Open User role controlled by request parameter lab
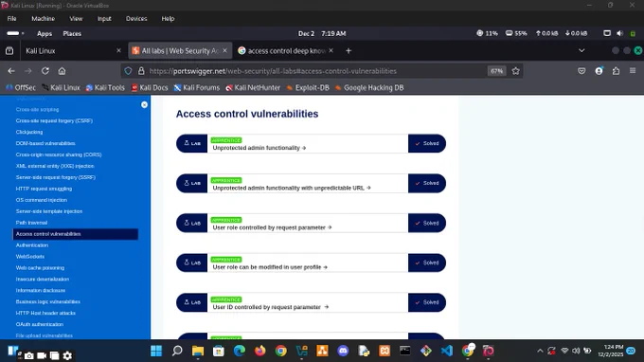The image size is (644, 362). pyautogui.click(x=272, y=227)
